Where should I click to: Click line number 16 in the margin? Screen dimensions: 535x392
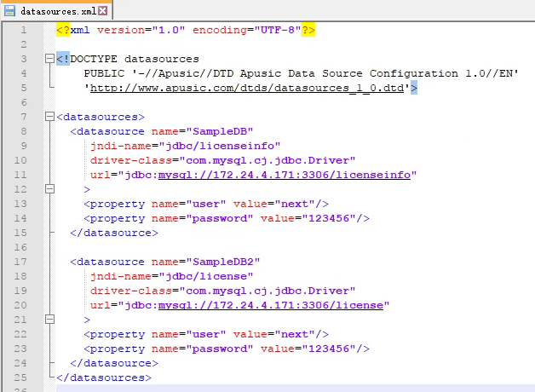click(21, 247)
